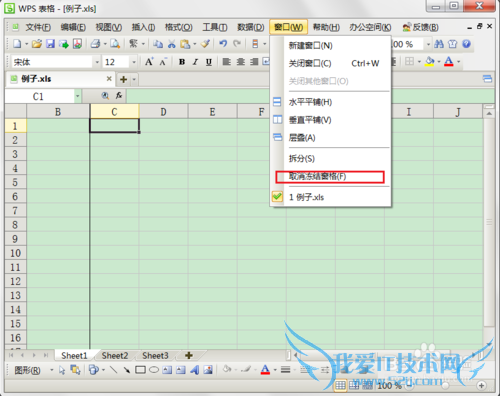Open the 格式(O) menu
This screenshot has width=500, height=396.
click(179, 27)
